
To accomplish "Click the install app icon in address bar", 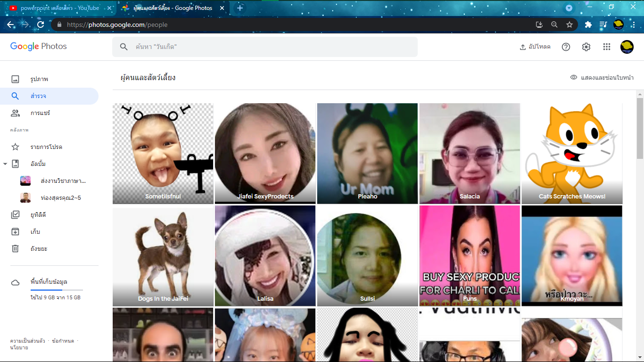I will (539, 25).
